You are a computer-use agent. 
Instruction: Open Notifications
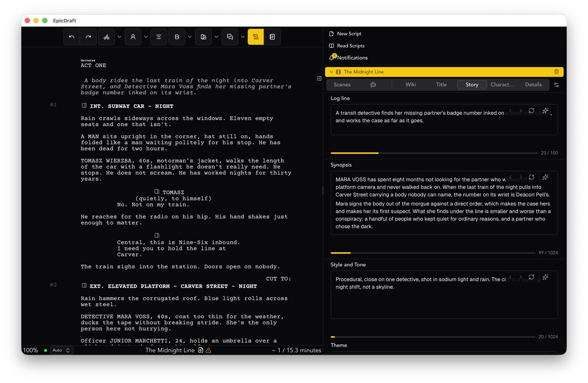(352, 58)
